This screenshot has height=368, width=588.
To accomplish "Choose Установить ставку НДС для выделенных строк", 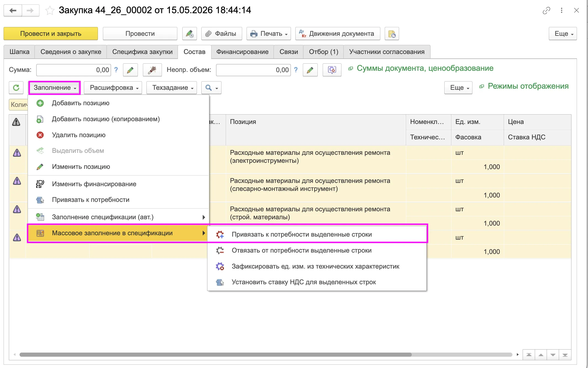I will pos(317,282).
